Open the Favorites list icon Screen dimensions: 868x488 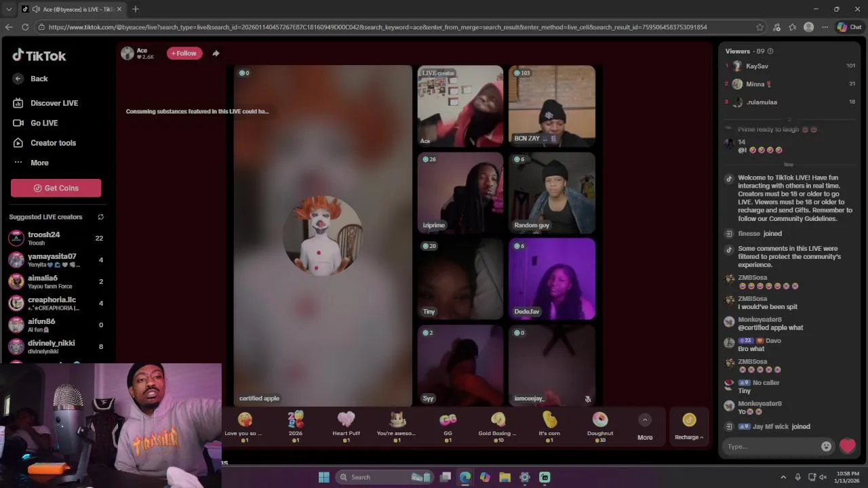793,27
